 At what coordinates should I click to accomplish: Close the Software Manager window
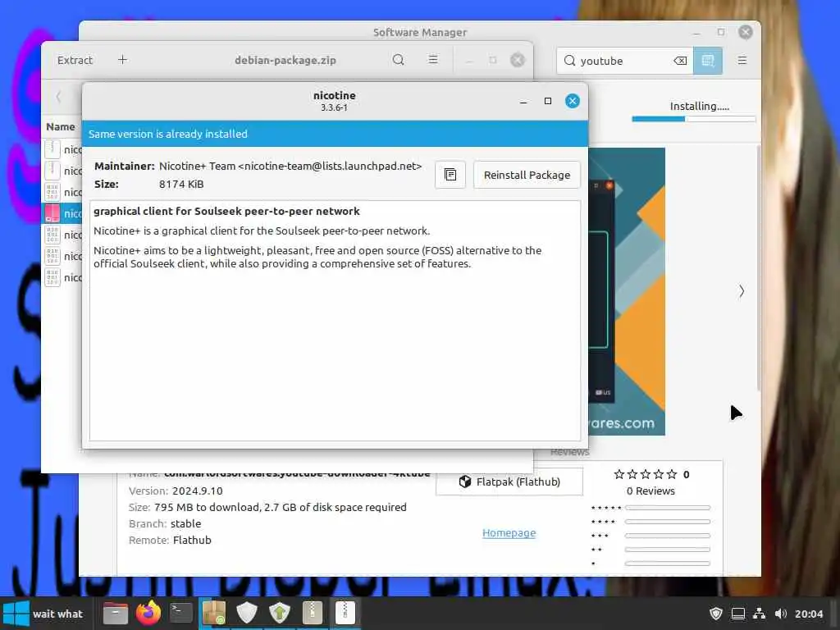coord(745,32)
